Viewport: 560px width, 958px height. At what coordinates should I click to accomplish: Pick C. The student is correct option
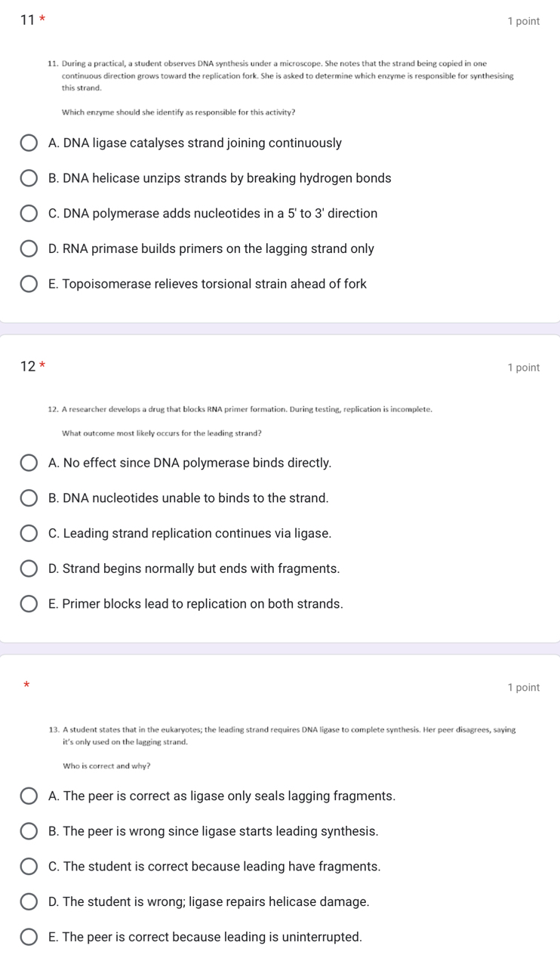coord(29,867)
